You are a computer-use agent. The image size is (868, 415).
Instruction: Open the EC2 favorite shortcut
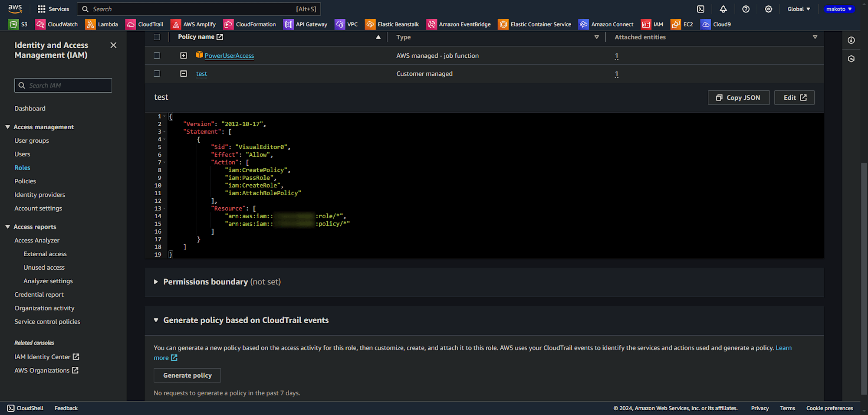682,24
